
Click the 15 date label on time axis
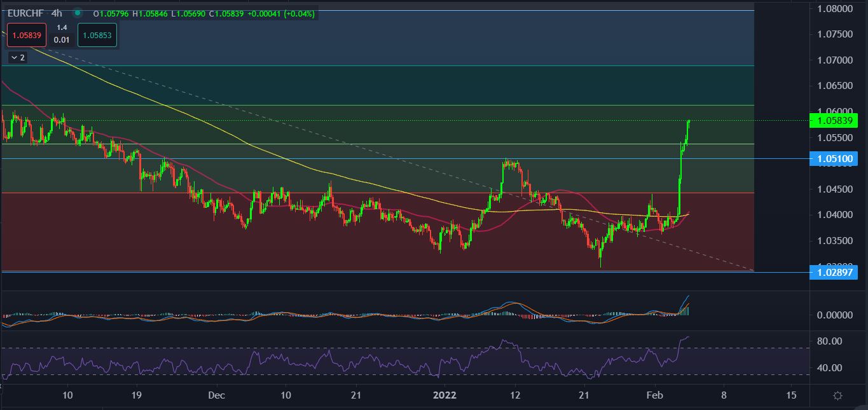click(x=792, y=395)
